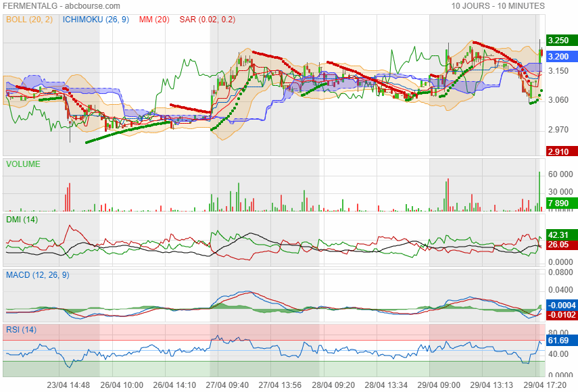Click the green 3.250 high price tag
This screenshot has width=578, height=392.
click(562, 41)
